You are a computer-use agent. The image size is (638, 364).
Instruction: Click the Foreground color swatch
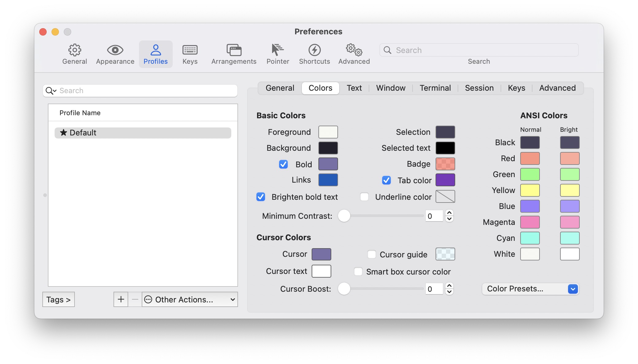coord(328,132)
